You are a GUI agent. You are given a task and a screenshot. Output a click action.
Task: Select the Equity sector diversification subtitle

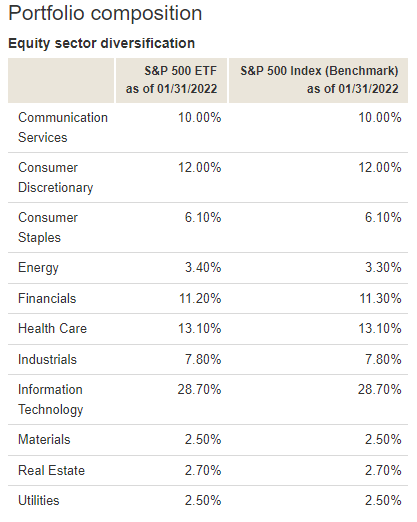click(x=102, y=43)
